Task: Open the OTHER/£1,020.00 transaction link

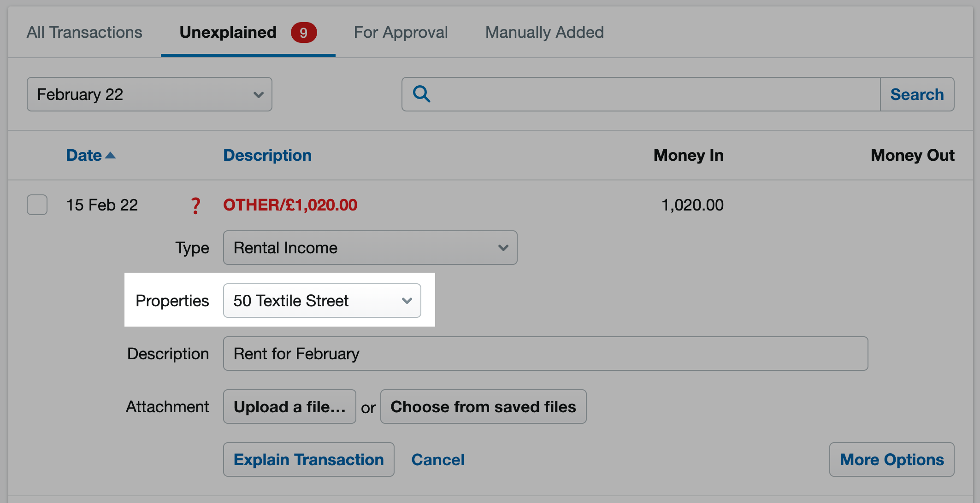Action: coord(290,205)
